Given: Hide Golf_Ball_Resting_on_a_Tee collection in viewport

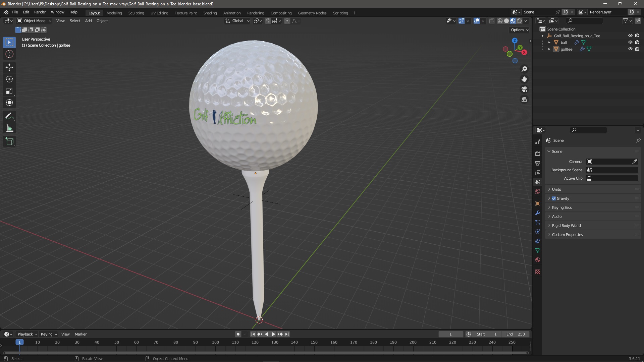Looking at the screenshot, I should point(630,36).
